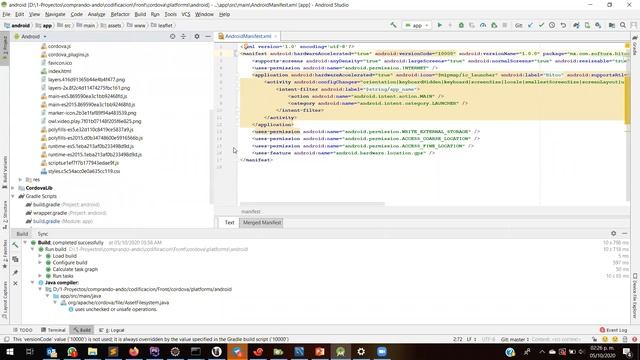Open Project panel settings gear
This screenshot has width=640, height=360.
click(197, 36)
